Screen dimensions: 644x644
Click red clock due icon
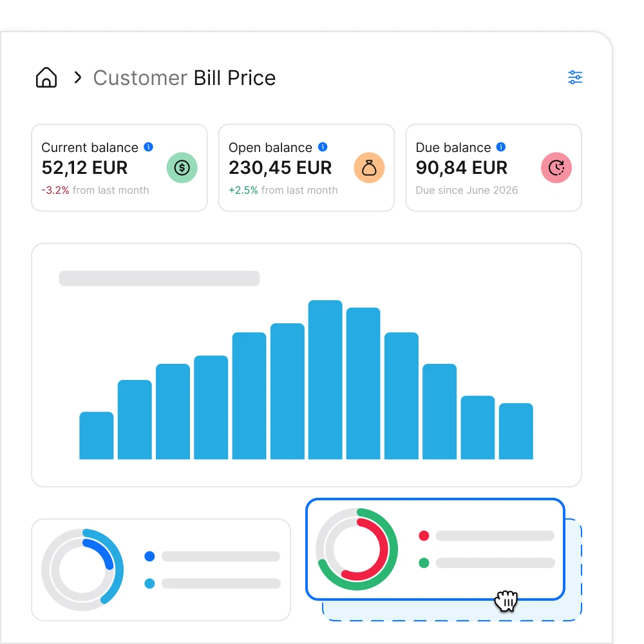click(x=556, y=167)
